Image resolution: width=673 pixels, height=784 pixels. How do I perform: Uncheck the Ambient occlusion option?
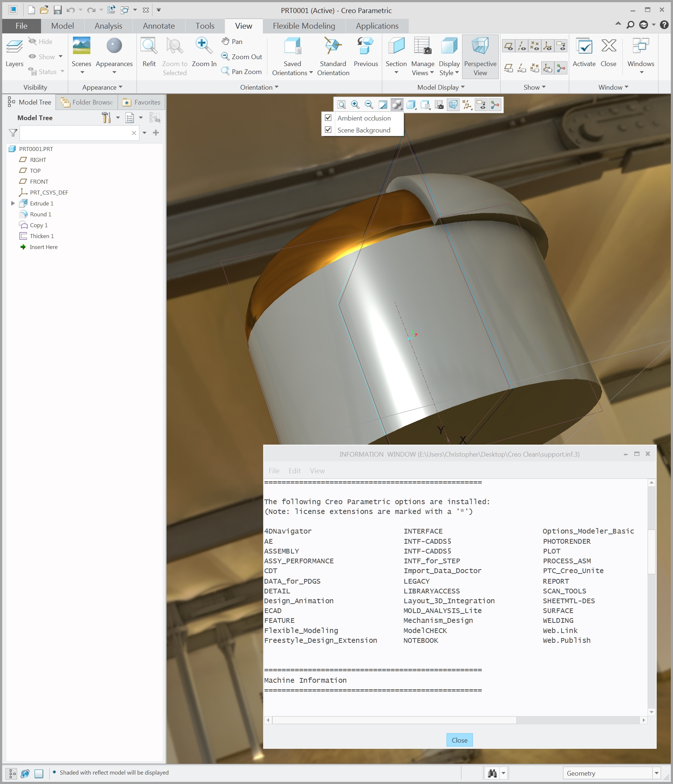point(328,118)
